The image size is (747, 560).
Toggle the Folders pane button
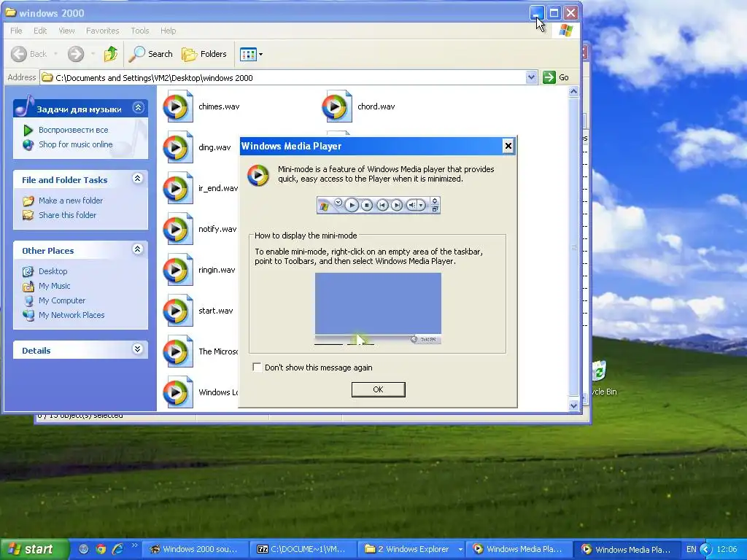(204, 54)
